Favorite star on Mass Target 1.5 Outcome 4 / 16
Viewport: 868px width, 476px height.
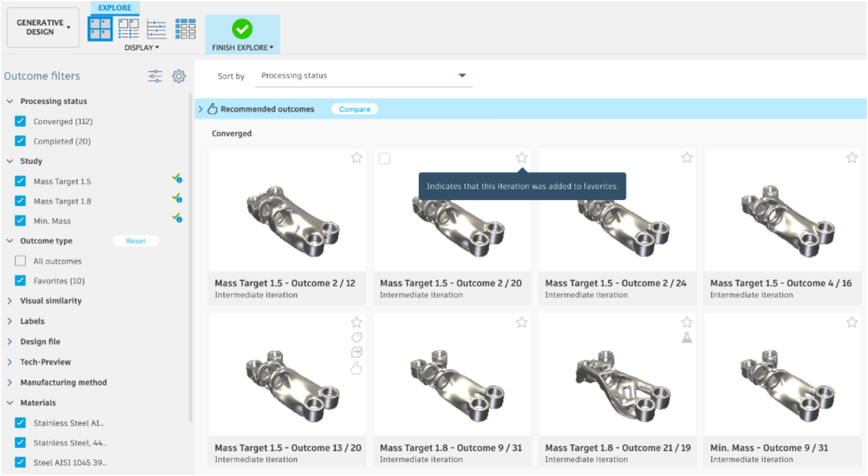click(852, 158)
